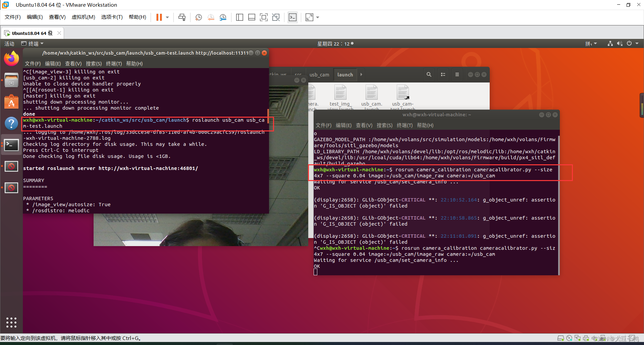
Task: Select the Terminal icon in the dock
Action: point(11,145)
